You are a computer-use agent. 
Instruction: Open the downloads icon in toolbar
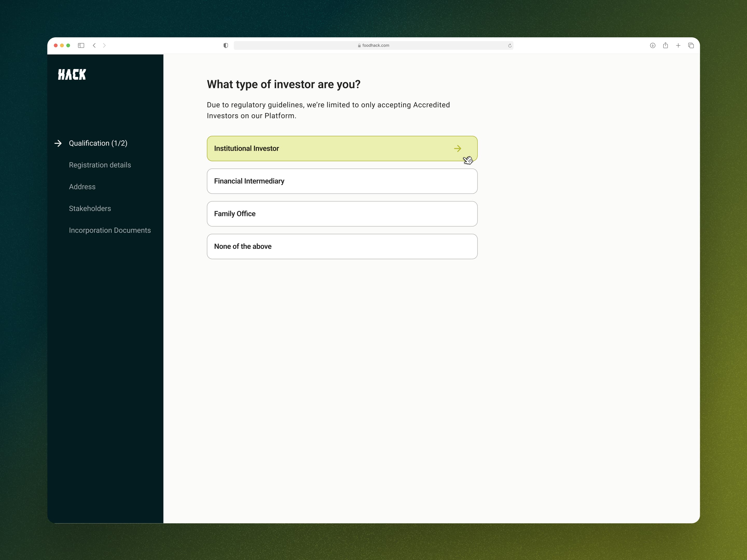652,45
